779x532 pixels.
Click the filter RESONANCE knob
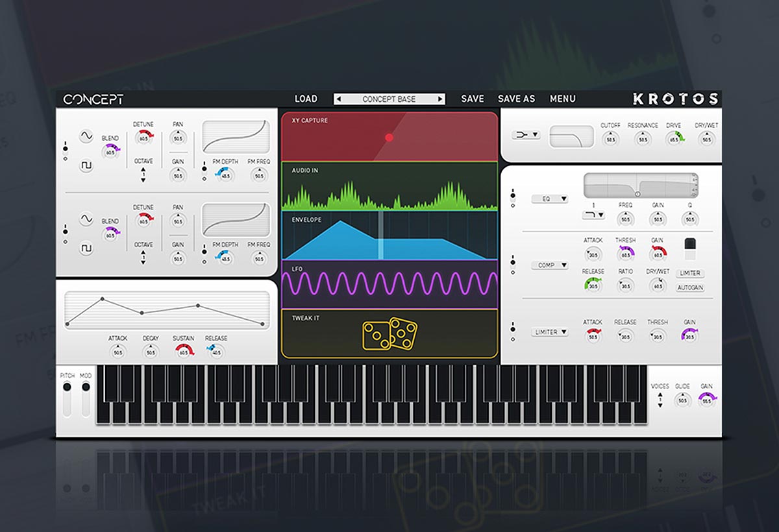pyautogui.click(x=643, y=139)
